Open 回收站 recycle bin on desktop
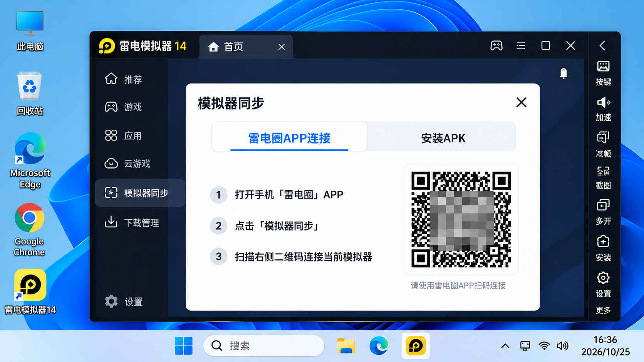Viewport: 644px width, 362px height. [x=30, y=93]
